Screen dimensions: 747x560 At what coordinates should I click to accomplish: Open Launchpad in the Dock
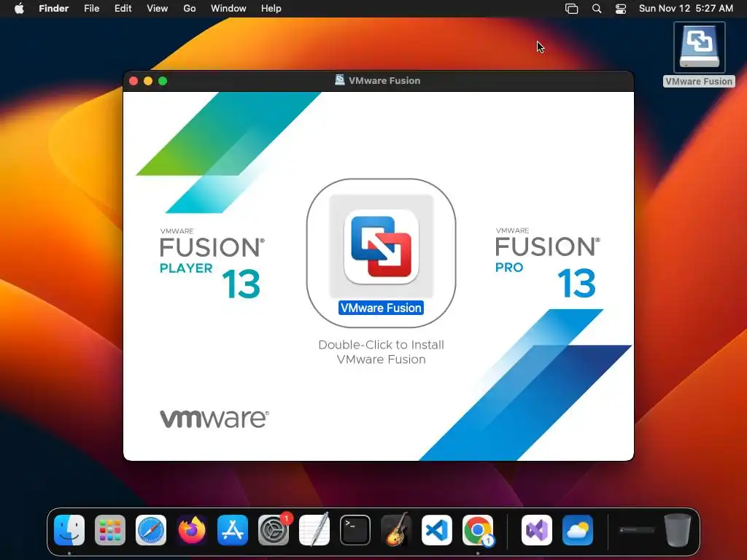click(x=110, y=530)
